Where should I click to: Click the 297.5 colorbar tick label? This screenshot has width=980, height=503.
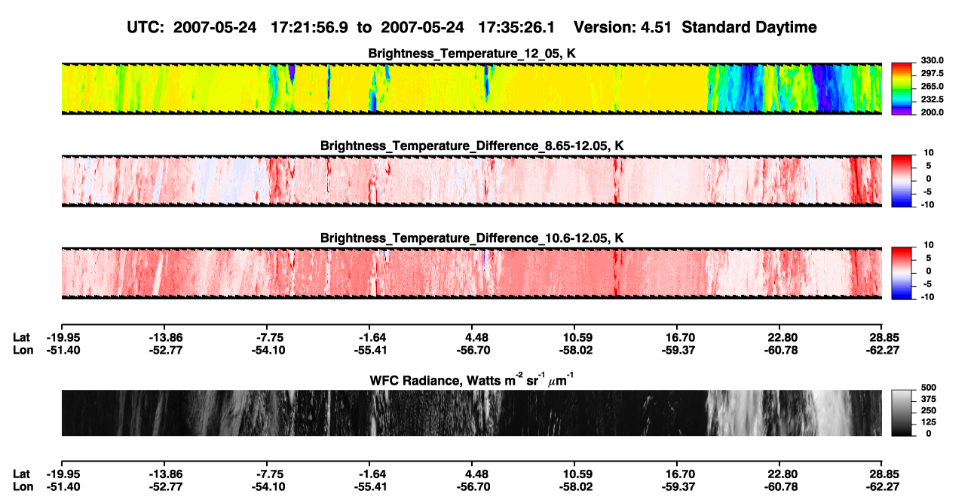[931, 74]
